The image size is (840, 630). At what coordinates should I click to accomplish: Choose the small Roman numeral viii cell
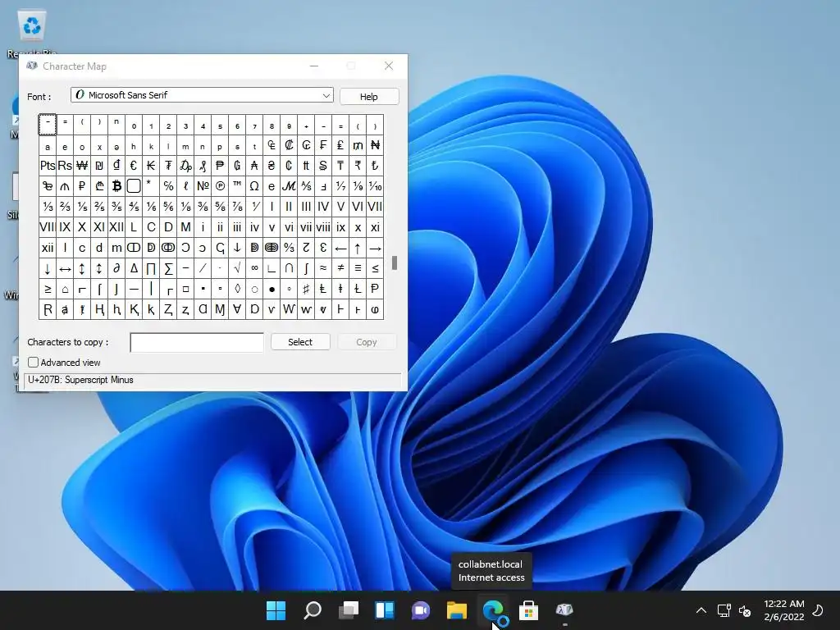point(323,227)
